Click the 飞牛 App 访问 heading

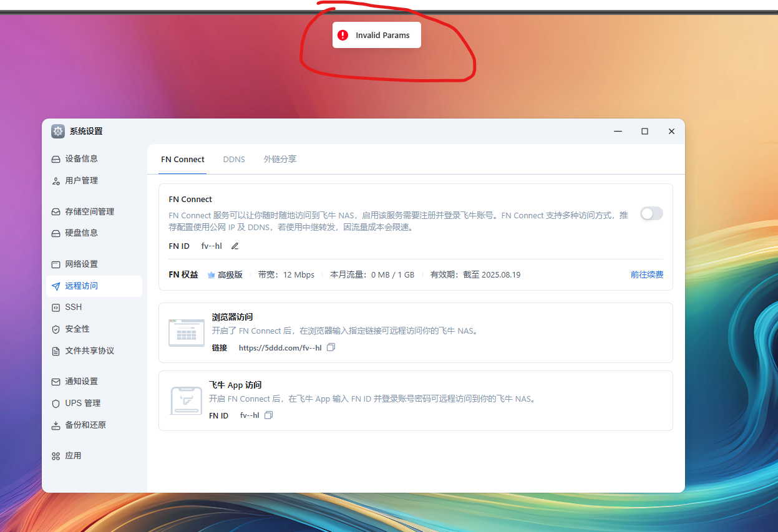click(x=235, y=385)
